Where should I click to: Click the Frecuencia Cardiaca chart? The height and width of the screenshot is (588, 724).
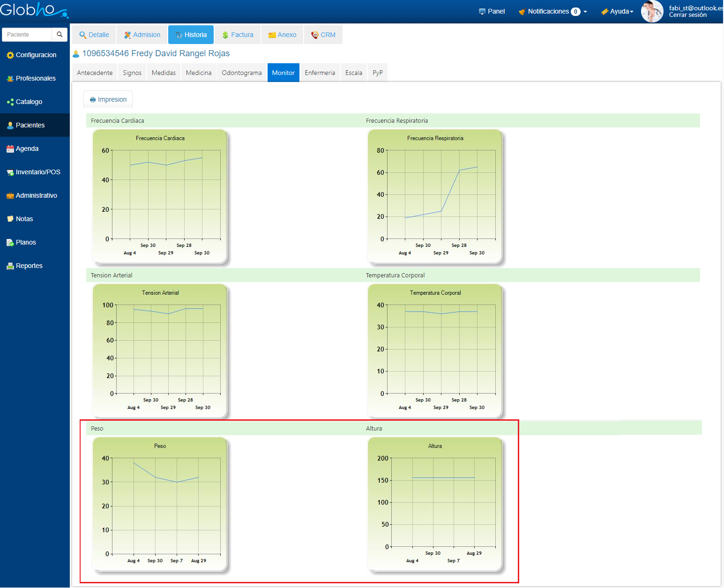pos(160,197)
